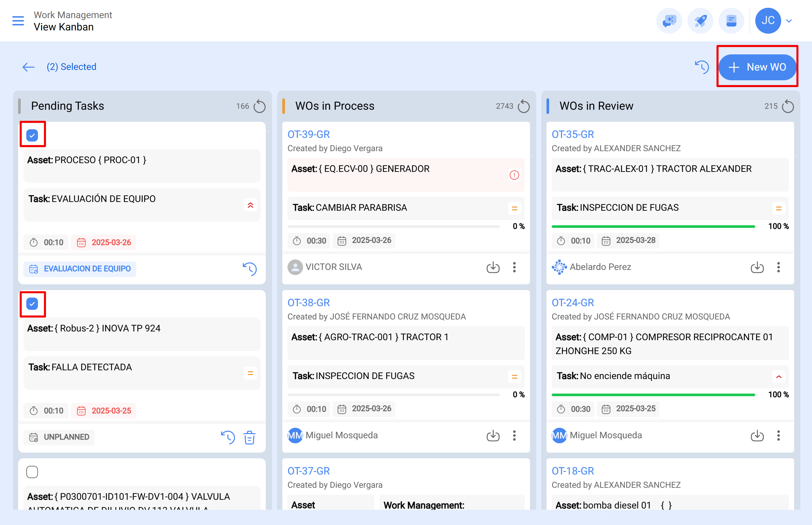The image size is (812, 525).
Task: Open the JC profile dropdown
Action: point(768,20)
